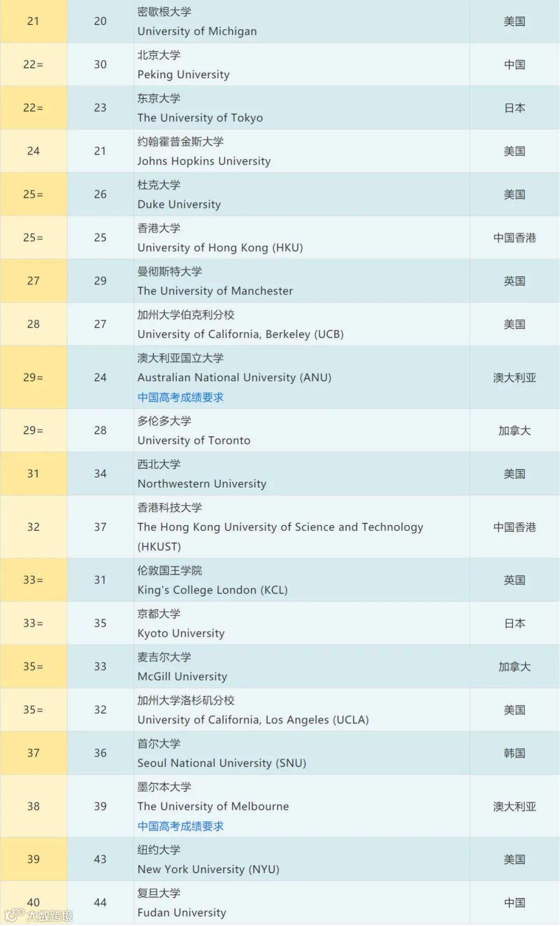Click 'The Hong Kong University of Science and Technology'

tap(281, 527)
